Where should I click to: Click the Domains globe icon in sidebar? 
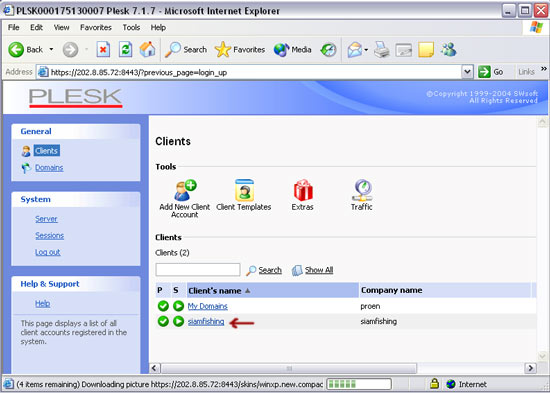coord(26,168)
